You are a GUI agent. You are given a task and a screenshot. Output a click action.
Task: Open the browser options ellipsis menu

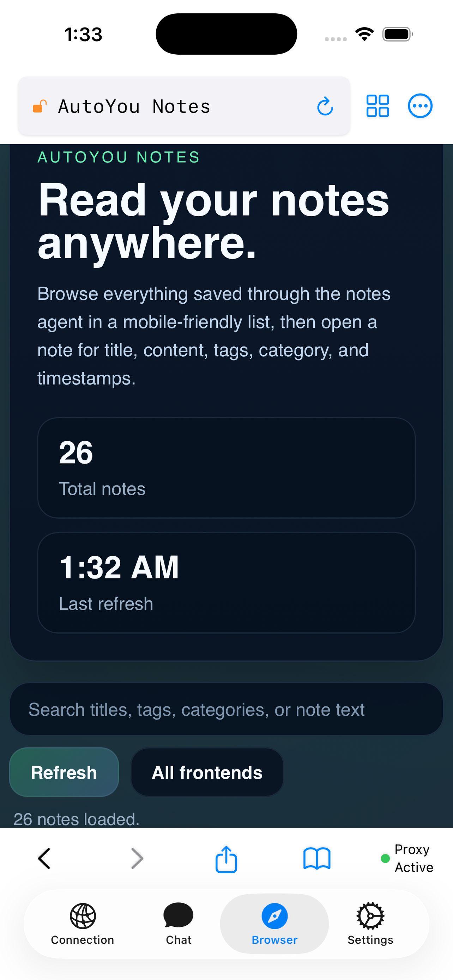pos(420,106)
